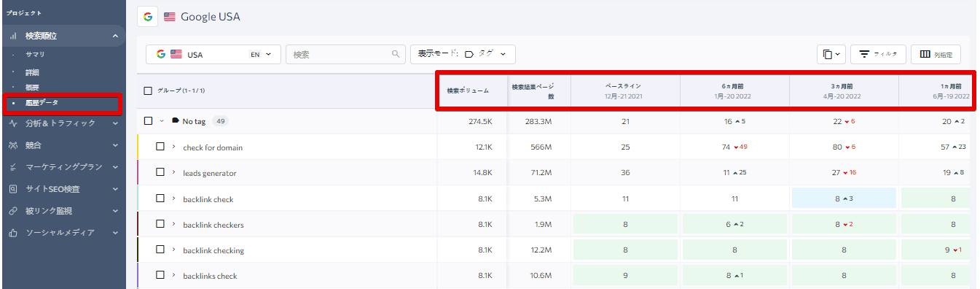Sort by the 検索結果ページ数 column header
980x289 pixels.
(x=533, y=90)
